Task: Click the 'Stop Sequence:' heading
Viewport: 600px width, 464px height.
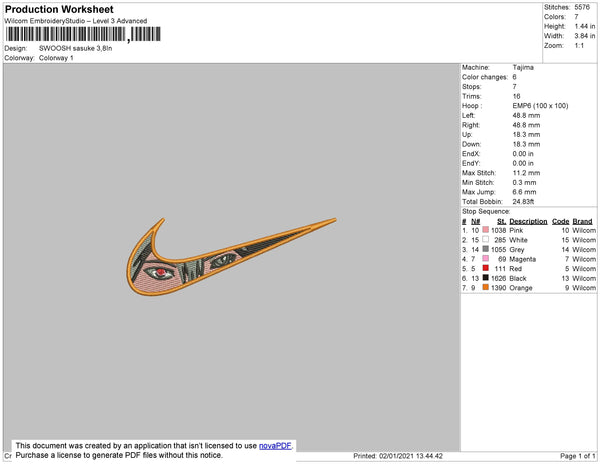Action: [486, 212]
